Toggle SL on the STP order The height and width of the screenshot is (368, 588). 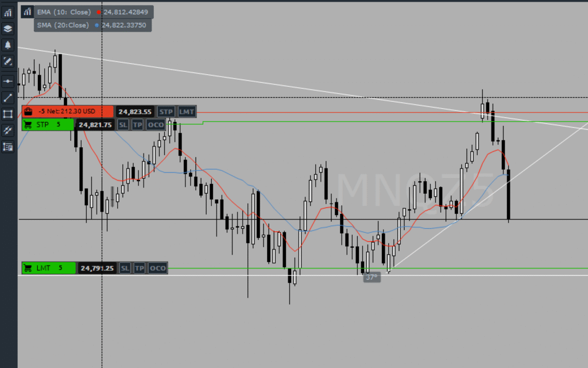[123, 125]
